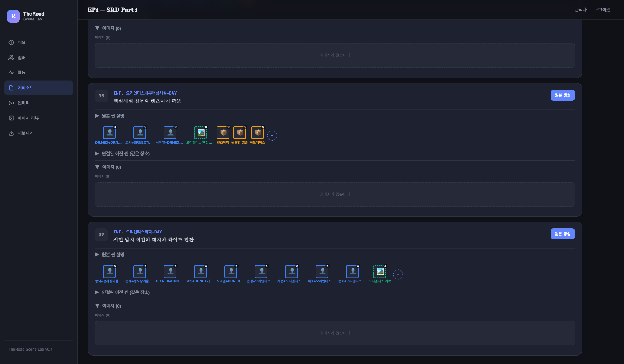
Task: Click the TheRoad logo icon
Action: pyautogui.click(x=13, y=16)
